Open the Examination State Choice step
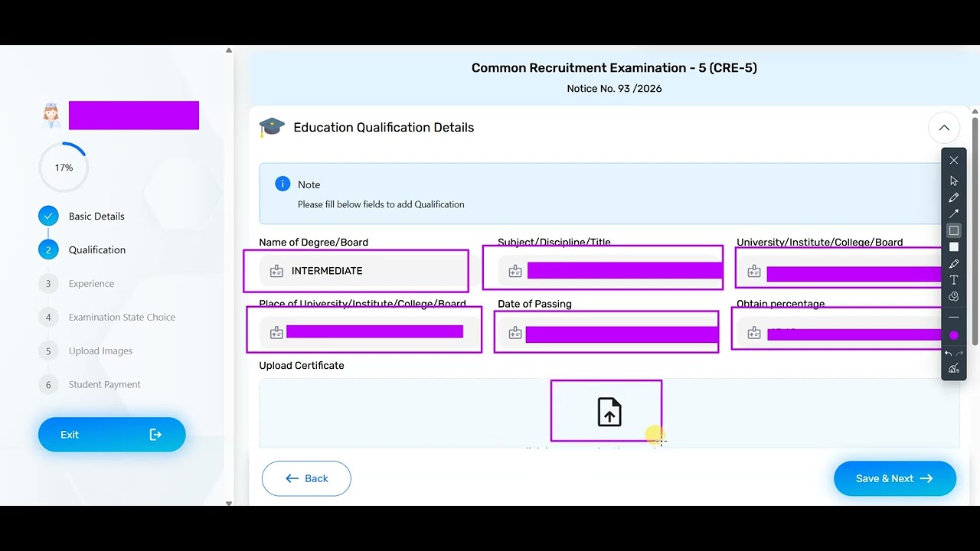 point(107,317)
